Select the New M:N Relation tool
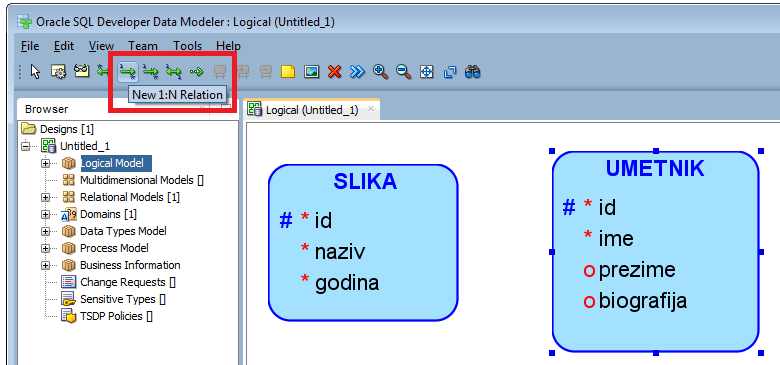 pos(103,72)
